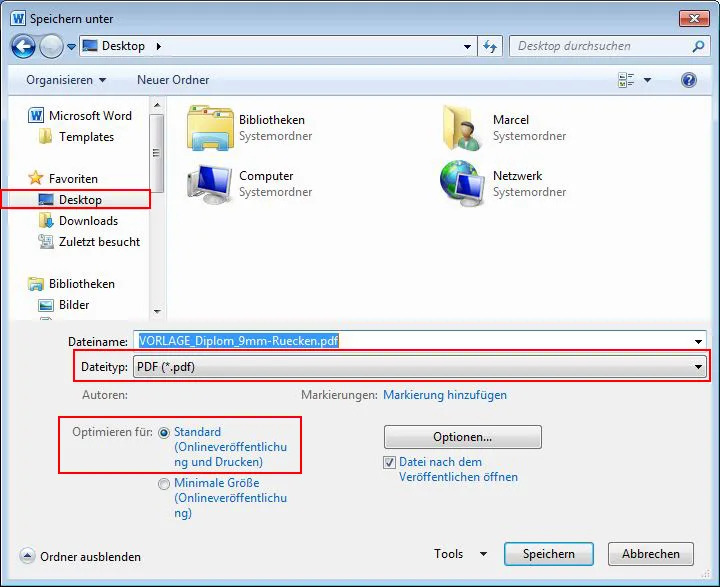This screenshot has width=720, height=587.
Task: Select Microsoft Word in navigation pane
Action: [80, 116]
